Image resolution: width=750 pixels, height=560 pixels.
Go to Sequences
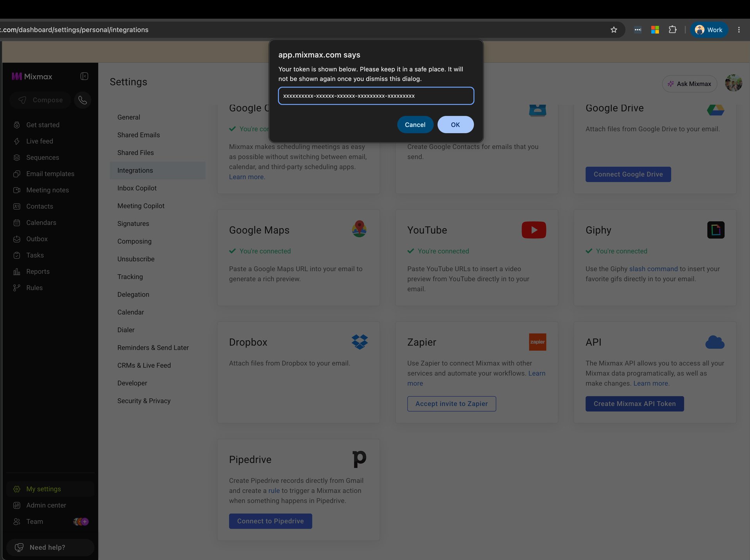coord(43,157)
